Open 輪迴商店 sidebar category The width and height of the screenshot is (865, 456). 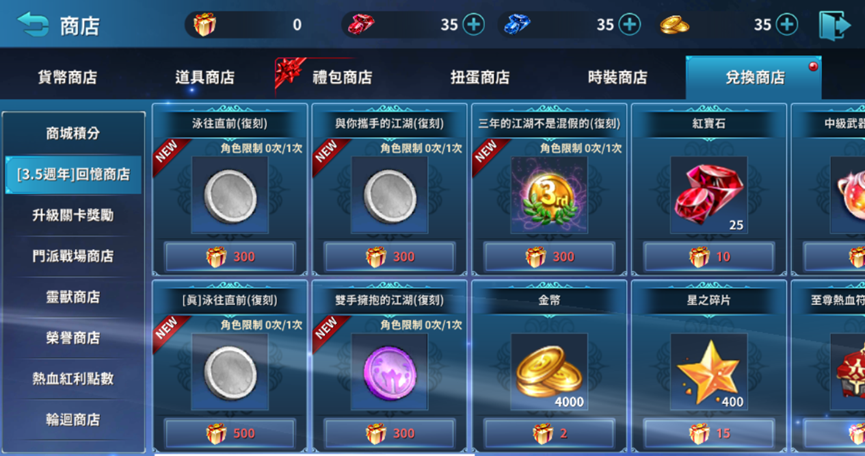click(73, 420)
